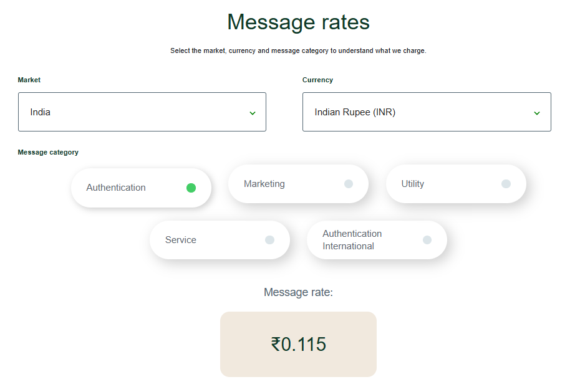Viewport: 580px width, 392px height.
Task: Choose the Service message category
Action: tap(220, 239)
